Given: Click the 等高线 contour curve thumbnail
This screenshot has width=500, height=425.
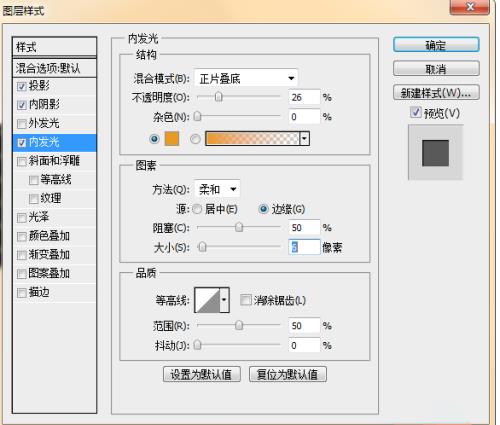Looking at the screenshot, I should (207, 300).
